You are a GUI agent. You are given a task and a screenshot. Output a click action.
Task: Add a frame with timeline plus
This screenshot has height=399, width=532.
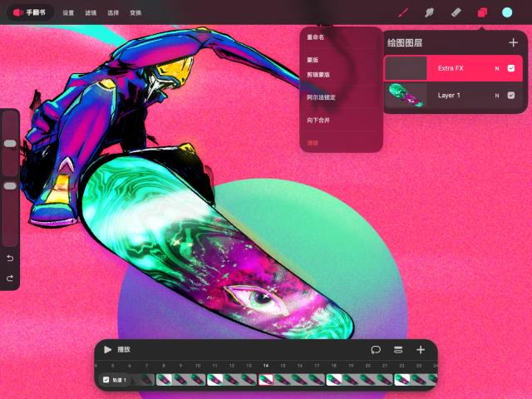pyautogui.click(x=421, y=349)
